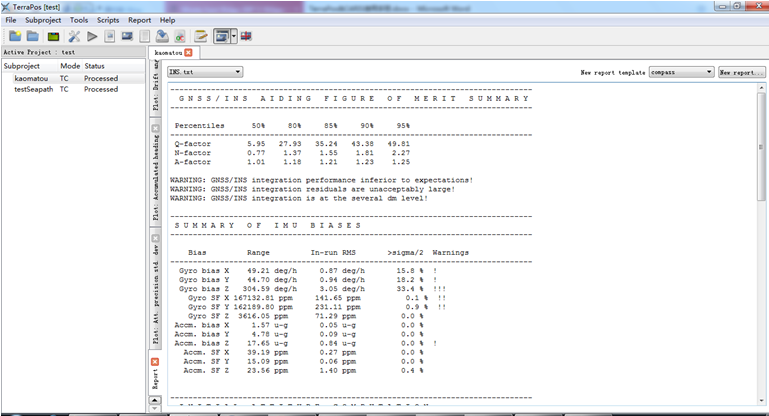Click the wrench and screwdriver settings icon

point(74,36)
